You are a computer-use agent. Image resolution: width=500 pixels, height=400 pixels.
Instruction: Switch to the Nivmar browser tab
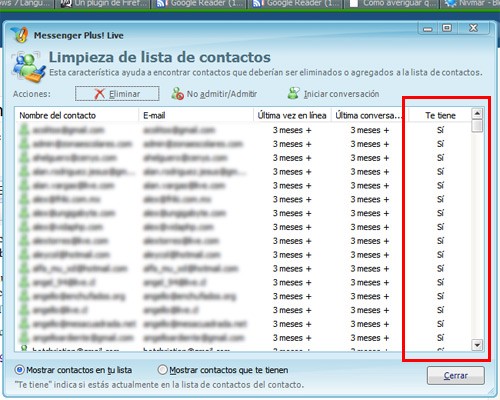pos(470,4)
